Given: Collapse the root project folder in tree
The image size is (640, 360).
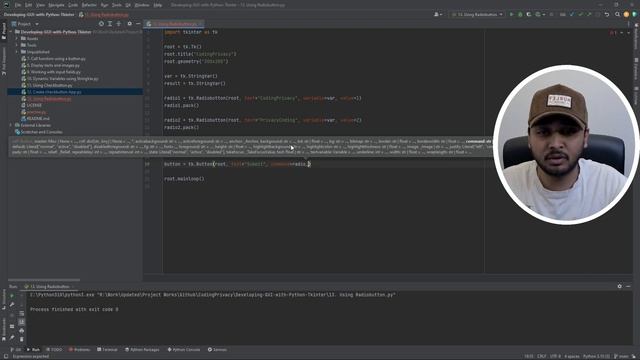Looking at the screenshot, I should 11,32.
